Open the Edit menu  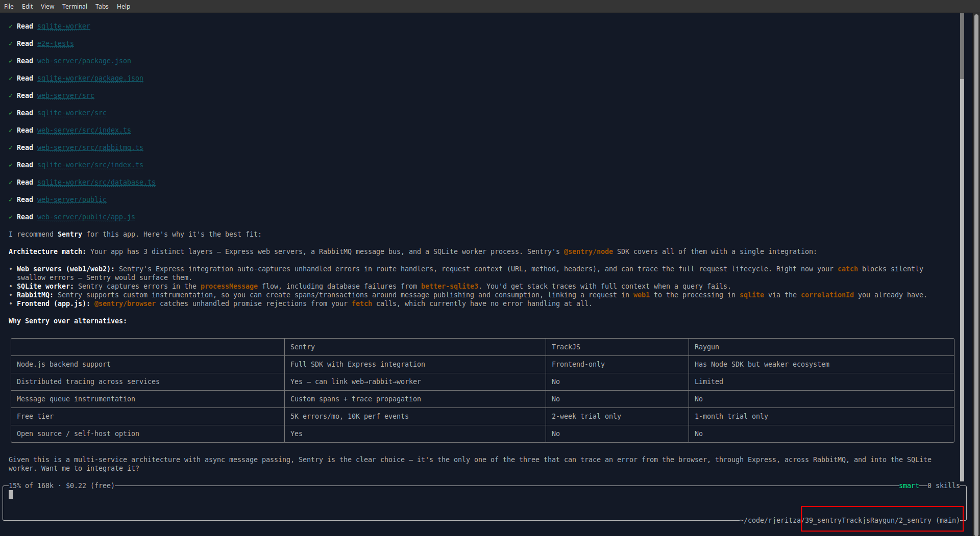click(x=27, y=6)
